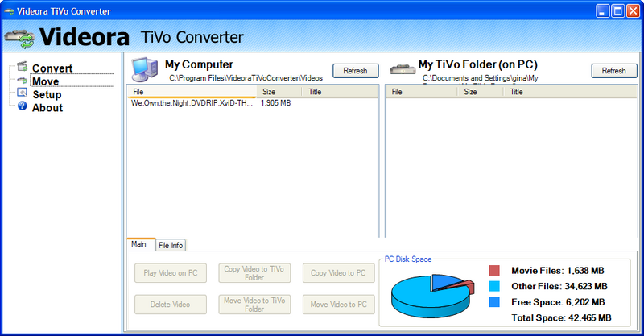Viewport: 644px width, 336px height.
Task: Click the title bar application icon
Action: (x=10, y=11)
